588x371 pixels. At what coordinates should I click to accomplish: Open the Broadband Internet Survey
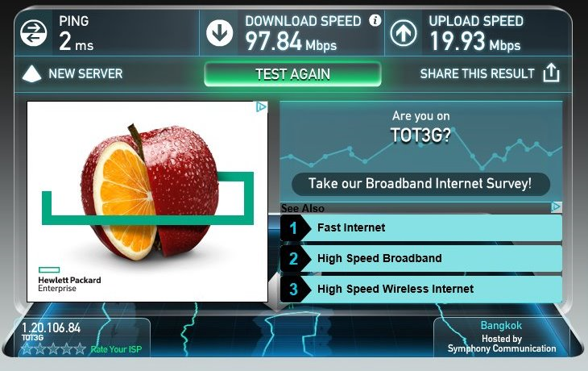(x=420, y=184)
